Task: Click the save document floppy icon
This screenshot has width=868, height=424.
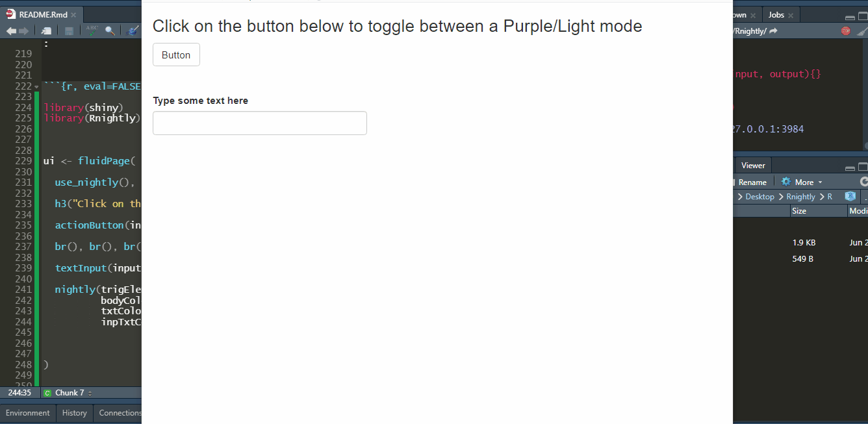Action: pos(69,31)
